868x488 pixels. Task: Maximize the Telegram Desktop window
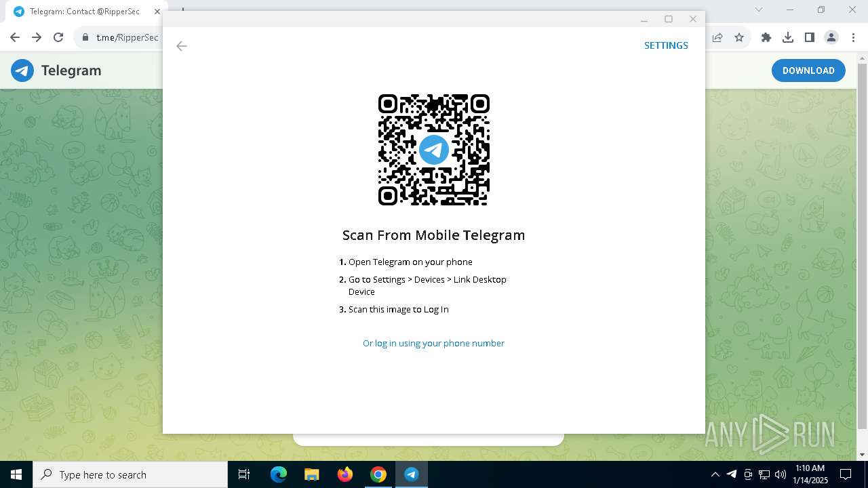(x=669, y=19)
